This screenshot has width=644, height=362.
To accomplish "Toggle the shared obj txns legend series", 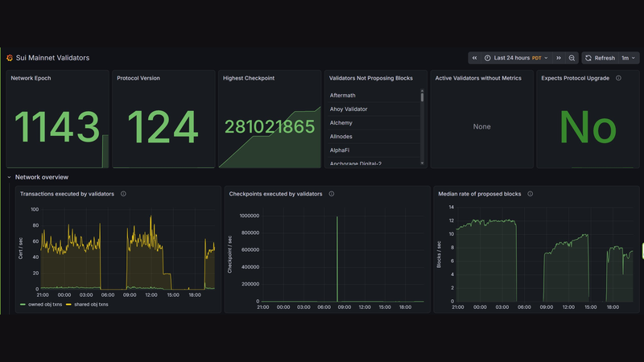I will pyautogui.click(x=87, y=305).
